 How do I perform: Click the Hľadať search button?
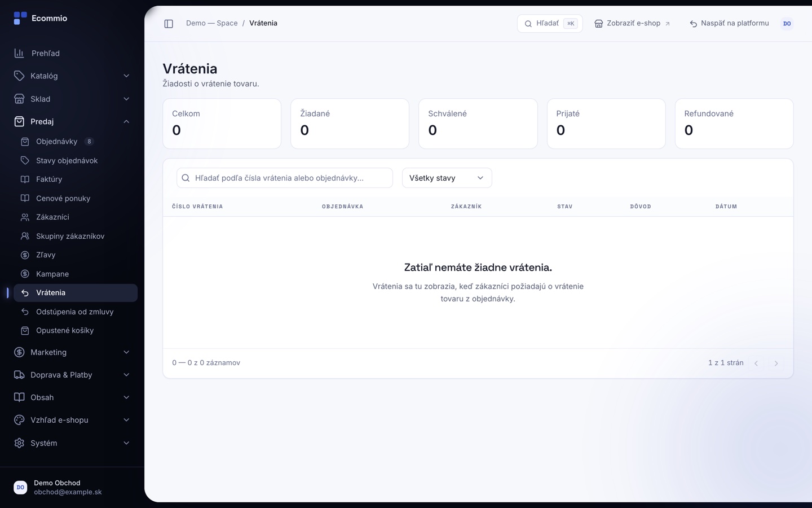click(550, 24)
